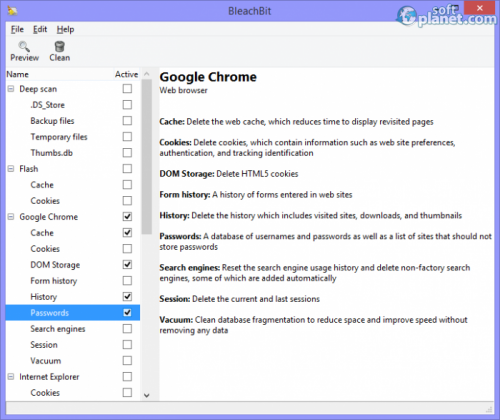Viewport: 500px width, 420px height.
Task: Select the Search engines tree item
Action: (x=58, y=329)
